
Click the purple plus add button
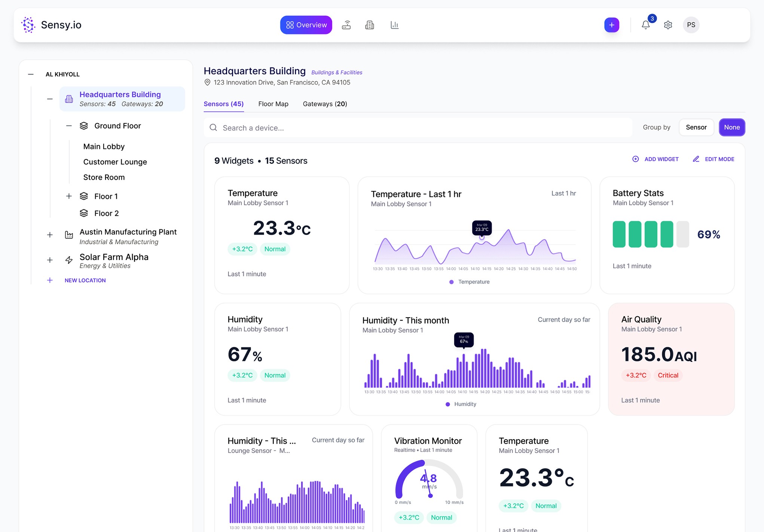[x=611, y=25]
